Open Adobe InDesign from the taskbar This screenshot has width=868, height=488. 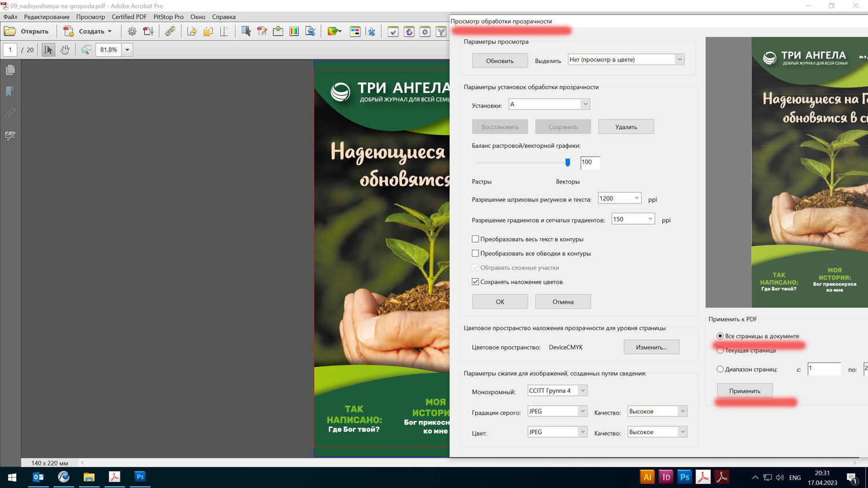point(666,477)
